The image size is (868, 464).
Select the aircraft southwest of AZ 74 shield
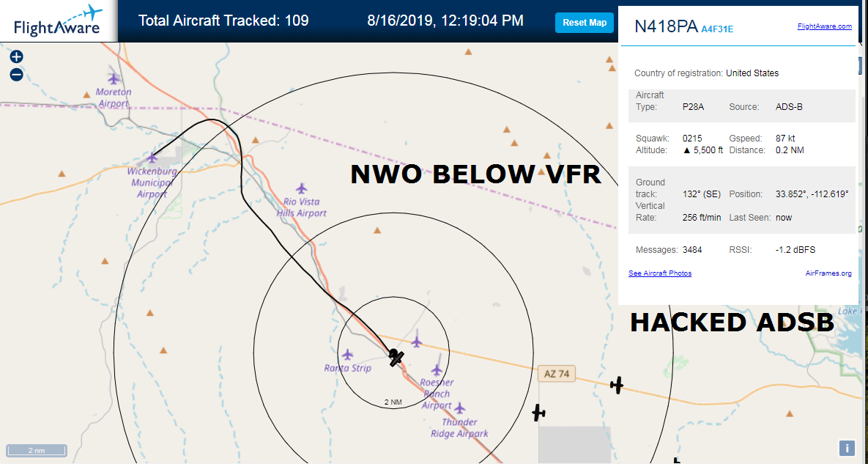coord(538,413)
